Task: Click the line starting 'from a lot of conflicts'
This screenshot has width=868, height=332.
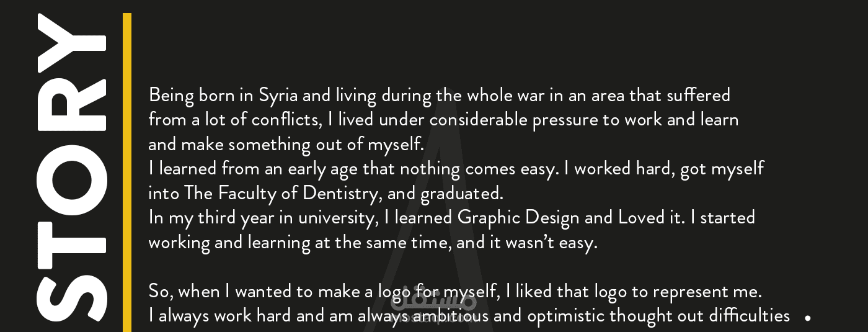Action: [443, 120]
